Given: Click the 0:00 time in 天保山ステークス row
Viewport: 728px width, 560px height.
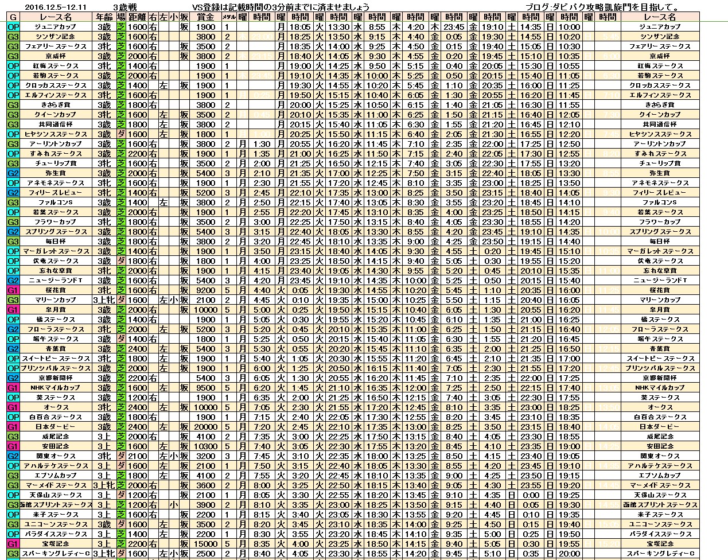Looking at the screenshot, I should point(531,495).
